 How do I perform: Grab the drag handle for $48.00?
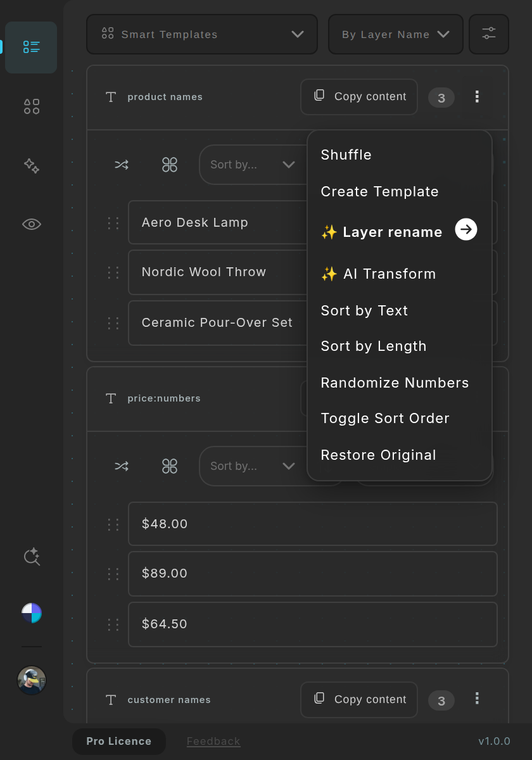pos(113,524)
